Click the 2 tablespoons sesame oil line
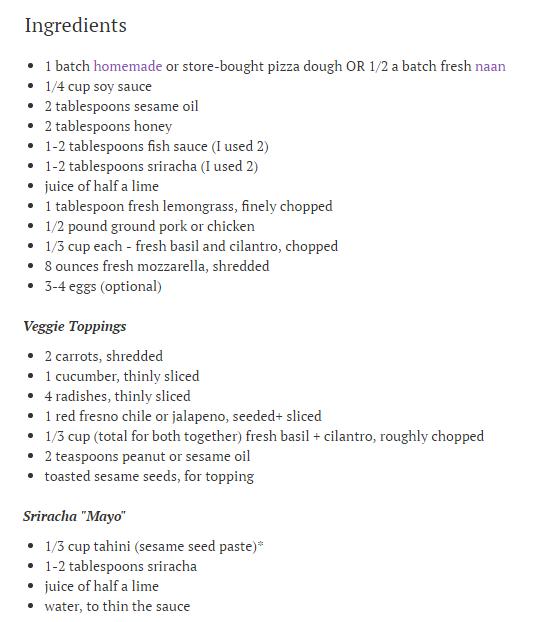Viewport: 552px width, 622px height. (x=121, y=106)
